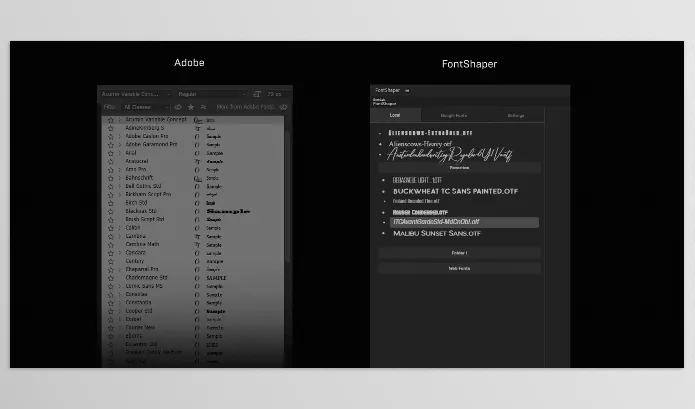Select Bell Gothic Std font row
Screen dimensions: 695x409
pyautogui.click(x=193, y=186)
